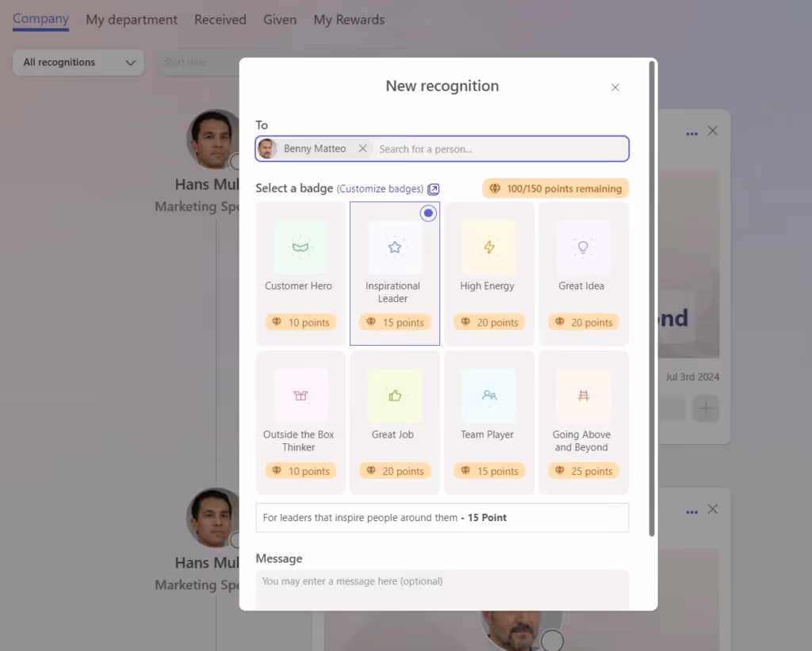Go to the Received tab
The image size is (812, 651).
coord(220,20)
